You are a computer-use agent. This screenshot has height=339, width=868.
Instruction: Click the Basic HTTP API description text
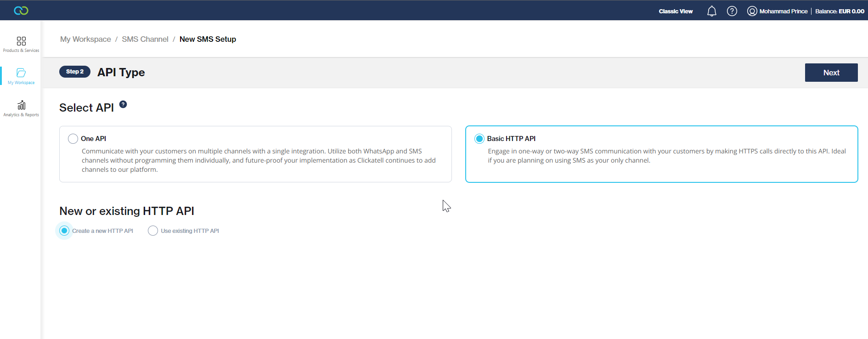tap(667, 156)
